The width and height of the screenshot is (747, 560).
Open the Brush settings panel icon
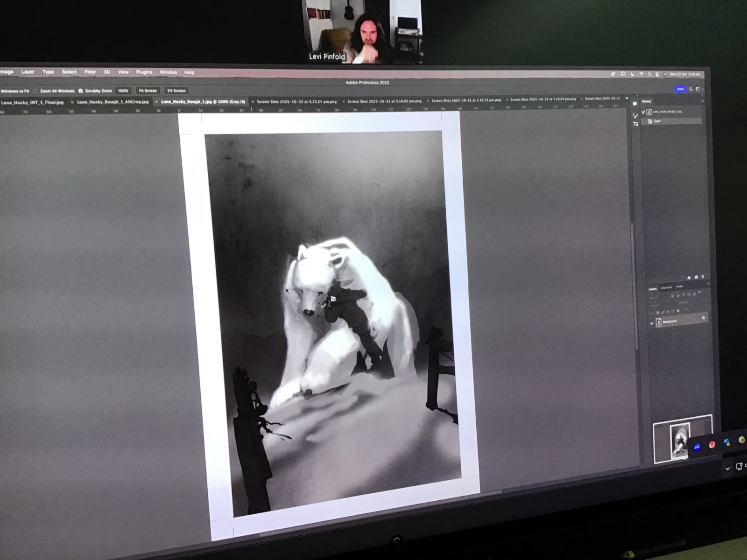[635, 115]
